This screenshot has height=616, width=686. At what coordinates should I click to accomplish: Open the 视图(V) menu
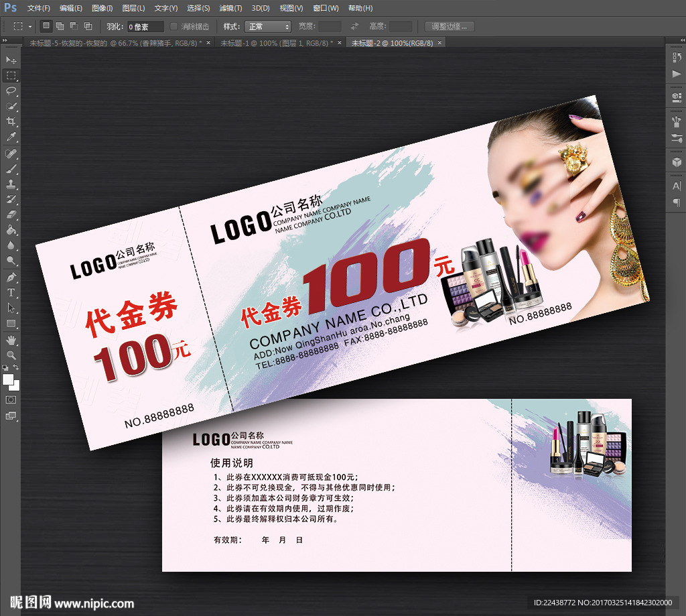[x=291, y=8]
